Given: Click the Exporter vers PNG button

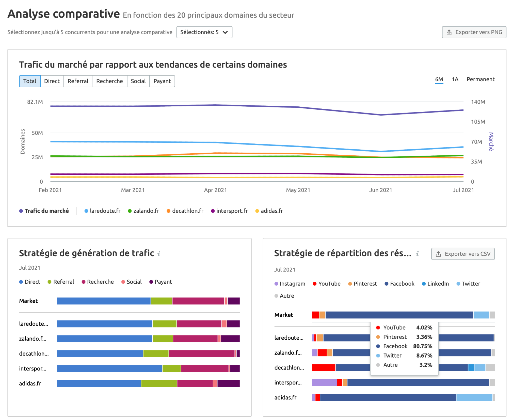Looking at the screenshot, I should point(474,32).
